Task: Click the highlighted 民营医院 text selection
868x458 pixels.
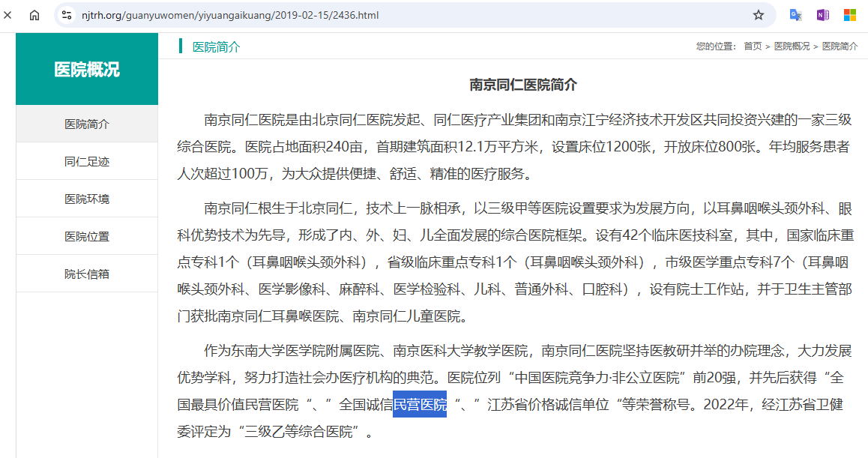Action: tap(420, 405)
